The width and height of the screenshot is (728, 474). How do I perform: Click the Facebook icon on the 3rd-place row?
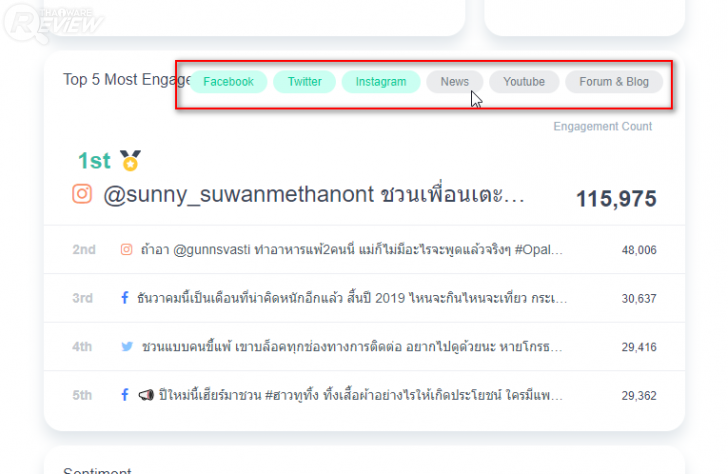124,298
